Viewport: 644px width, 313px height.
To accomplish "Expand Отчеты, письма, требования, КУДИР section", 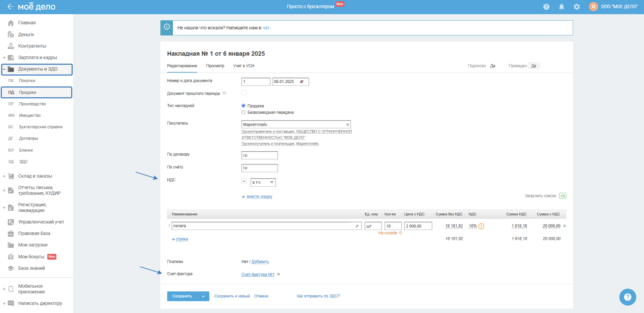I will (4, 190).
